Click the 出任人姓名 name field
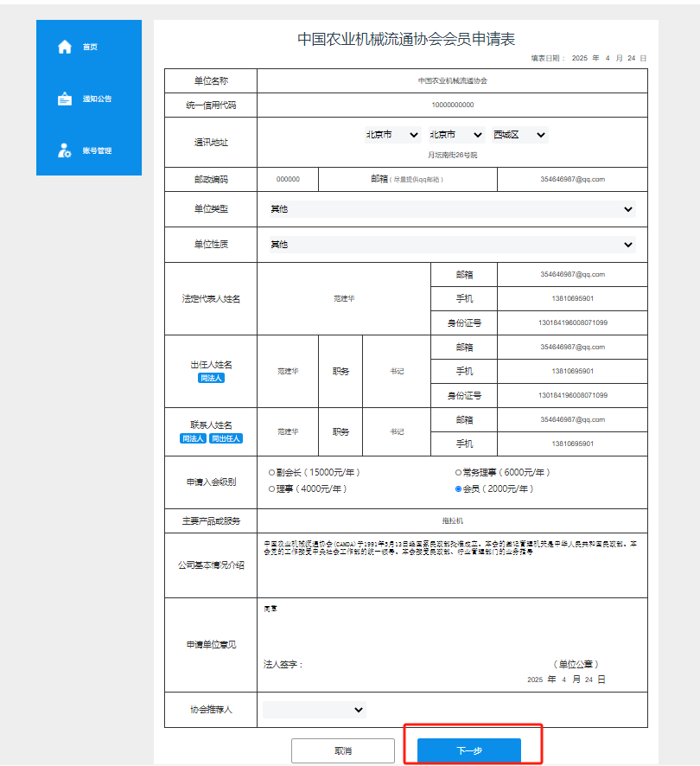 [x=288, y=371]
